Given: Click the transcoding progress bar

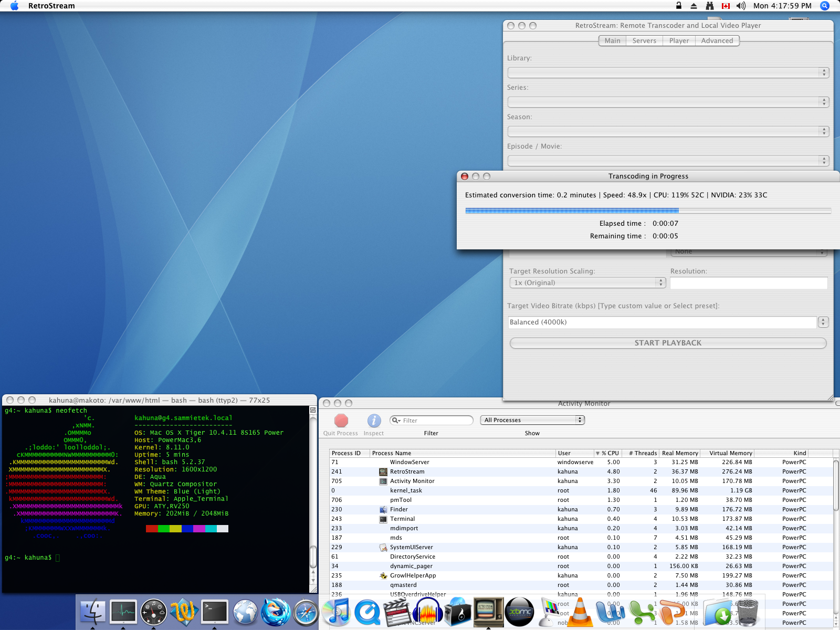Looking at the screenshot, I should pos(648,211).
